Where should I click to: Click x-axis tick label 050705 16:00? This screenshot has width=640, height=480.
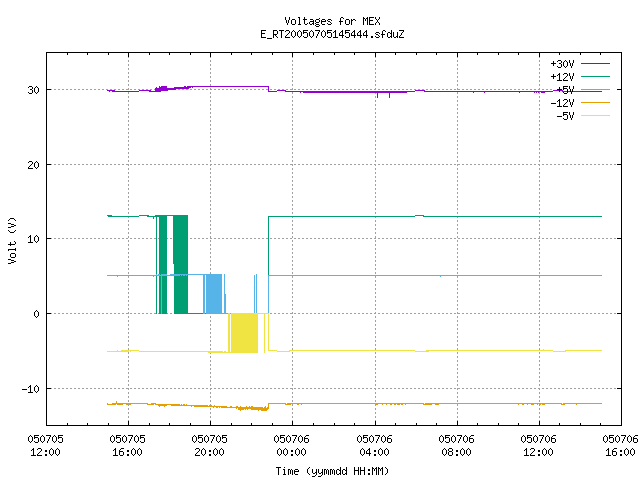click(127, 446)
